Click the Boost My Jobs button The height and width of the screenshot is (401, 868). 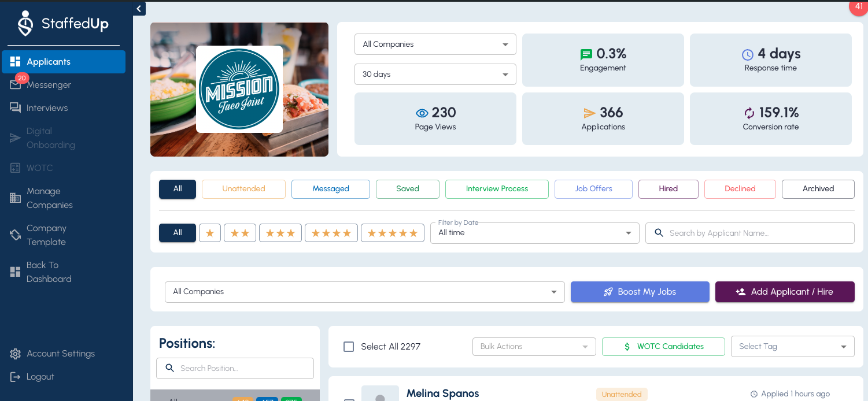coord(640,292)
